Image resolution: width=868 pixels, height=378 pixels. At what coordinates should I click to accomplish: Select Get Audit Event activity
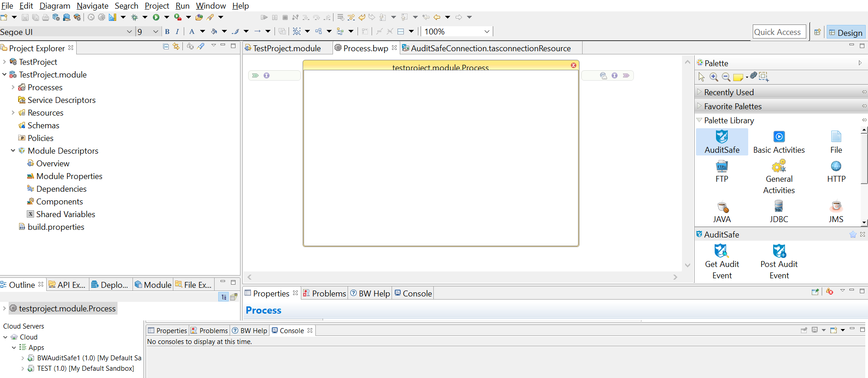721,252
